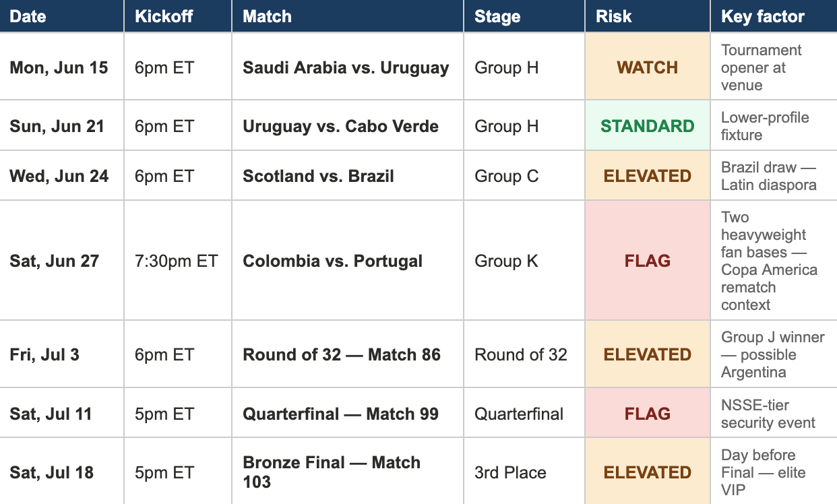
Task: Select Round of 32 — Match 86
Action: (342, 355)
